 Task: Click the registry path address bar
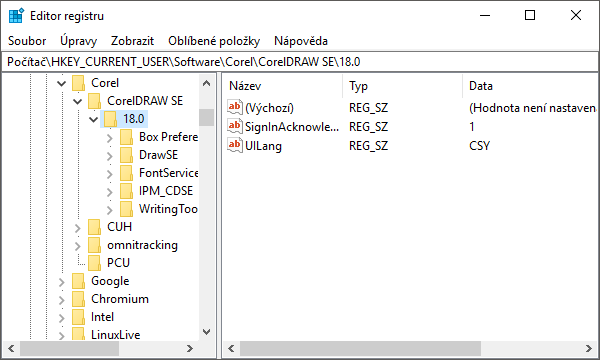(x=300, y=62)
